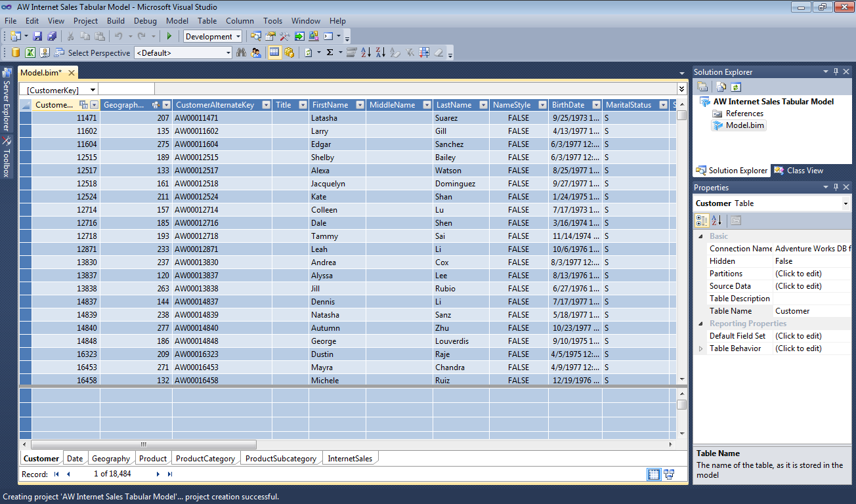Screen dimensions: 856x504
Task: Toggle grid view button at bottom right
Action: tap(654, 474)
